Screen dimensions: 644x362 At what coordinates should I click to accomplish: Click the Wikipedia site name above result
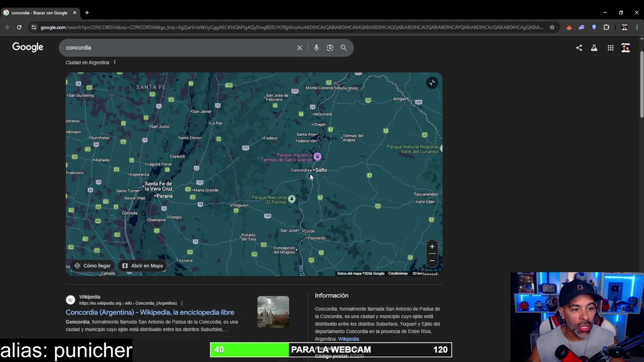[x=90, y=297]
